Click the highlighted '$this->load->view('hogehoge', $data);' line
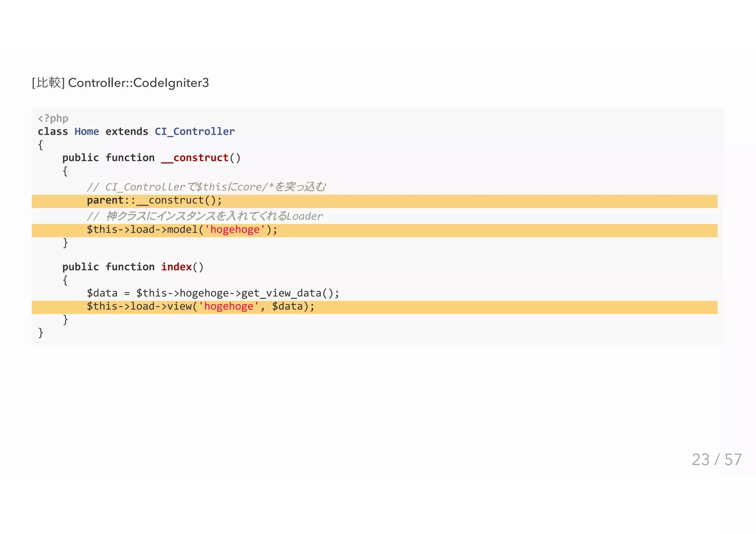Screen dimensions: 756x534 [375, 307]
